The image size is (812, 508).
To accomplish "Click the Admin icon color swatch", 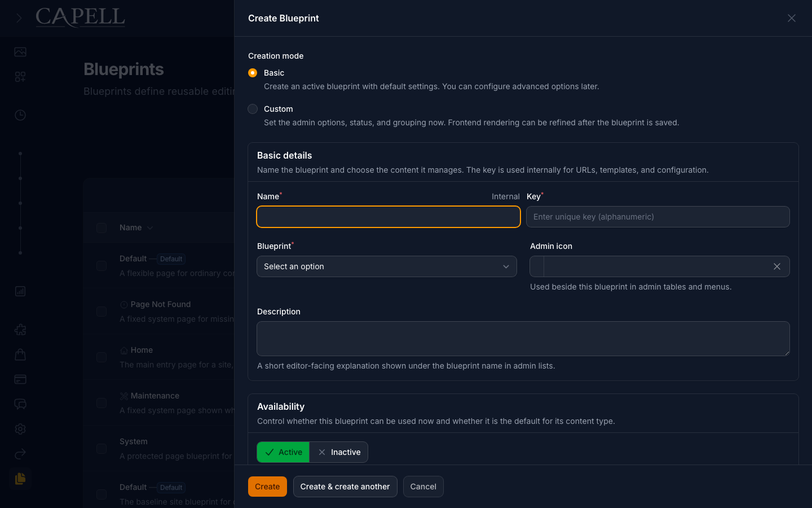I will [537, 266].
